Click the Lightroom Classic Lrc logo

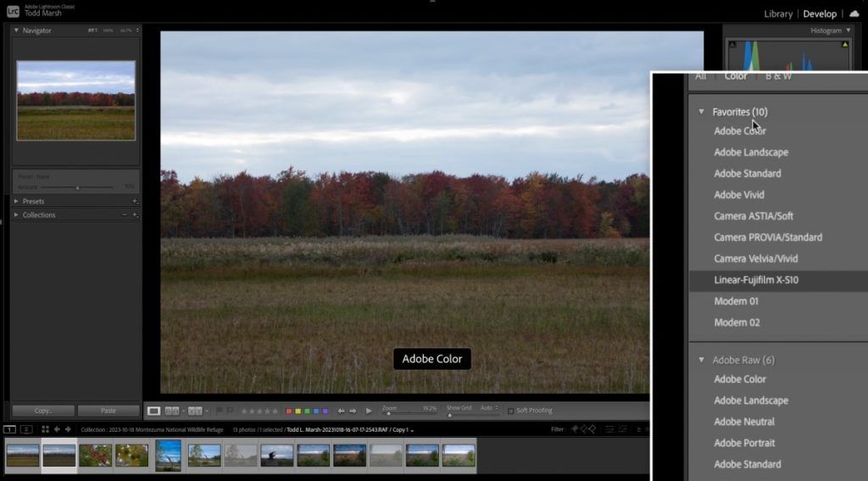tap(13, 10)
